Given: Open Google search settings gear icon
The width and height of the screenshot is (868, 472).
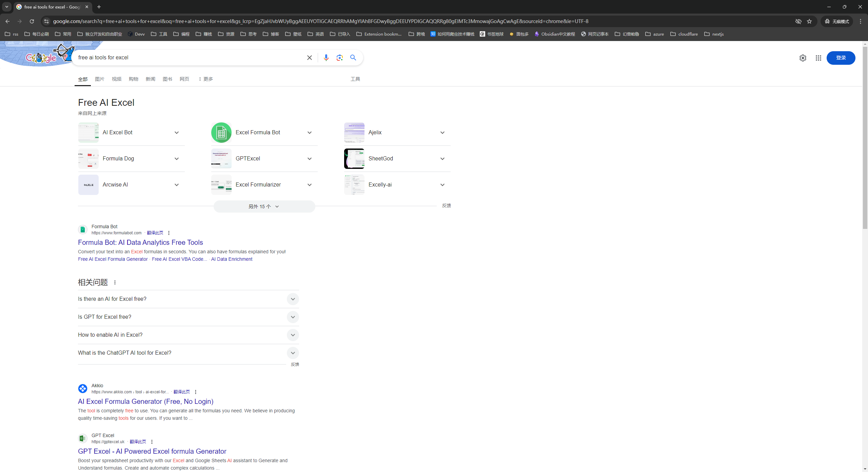Looking at the screenshot, I should tap(803, 58).
